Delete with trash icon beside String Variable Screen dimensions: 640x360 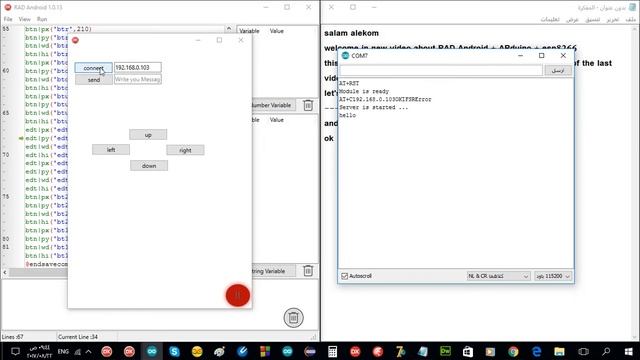click(308, 271)
